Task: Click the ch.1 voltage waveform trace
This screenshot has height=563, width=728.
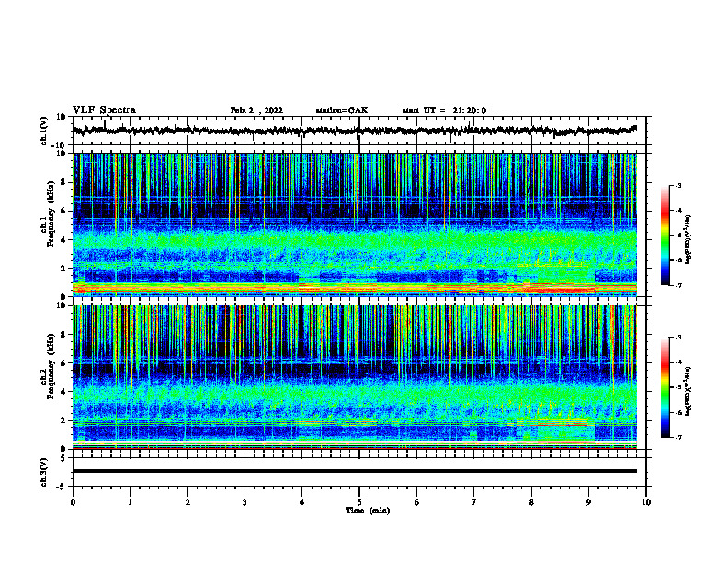Action: [x=354, y=131]
